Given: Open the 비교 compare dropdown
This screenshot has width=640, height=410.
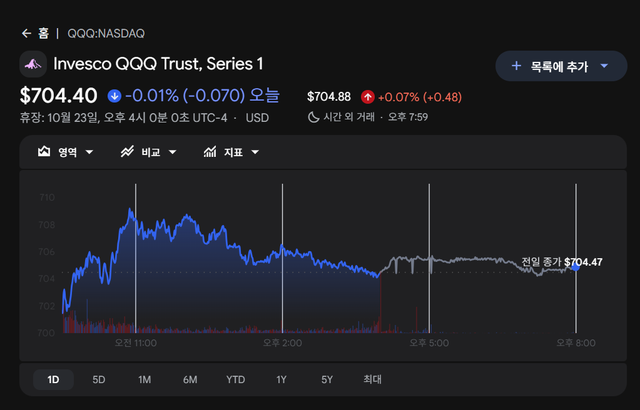Looking at the screenshot, I should point(149,152).
